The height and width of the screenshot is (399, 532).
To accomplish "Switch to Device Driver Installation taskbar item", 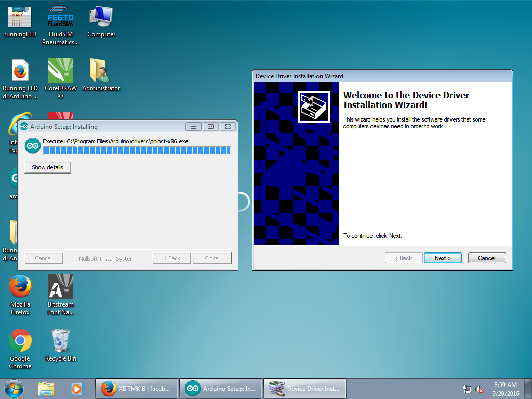I will pos(304,389).
